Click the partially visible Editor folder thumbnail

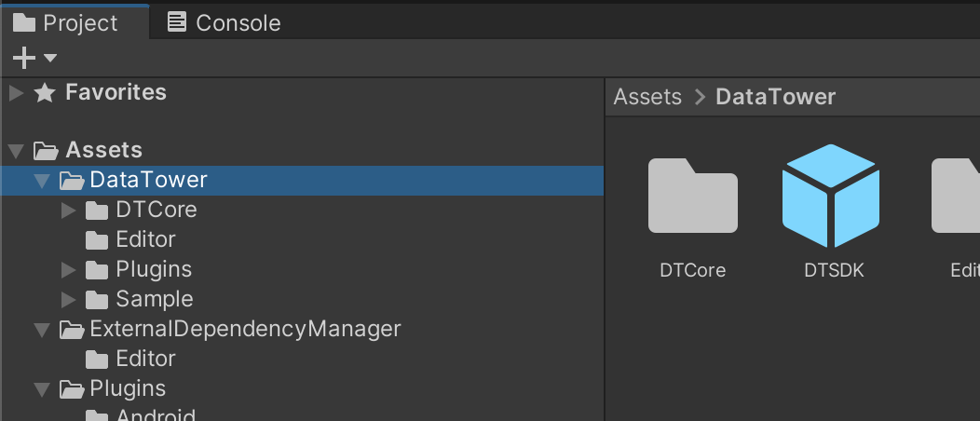point(958,196)
